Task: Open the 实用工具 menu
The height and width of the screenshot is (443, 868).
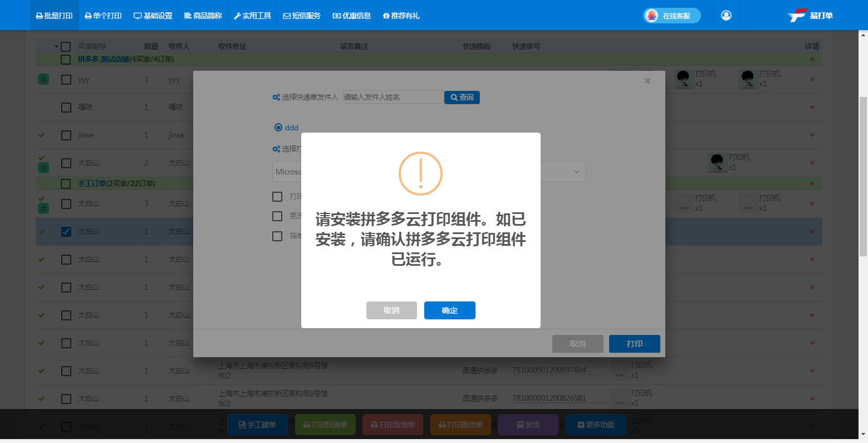Action: click(252, 16)
